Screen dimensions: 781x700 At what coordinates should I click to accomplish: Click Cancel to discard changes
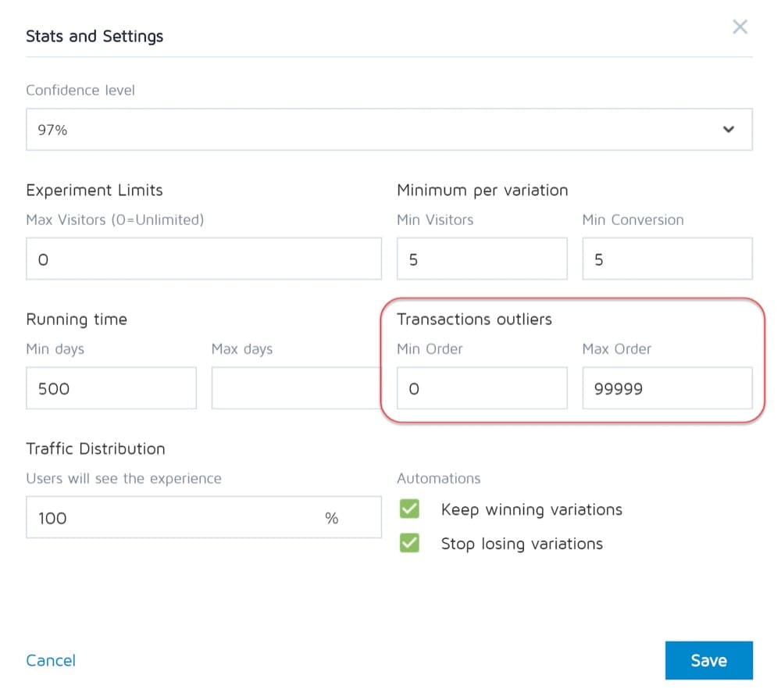[x=51, y=660]
